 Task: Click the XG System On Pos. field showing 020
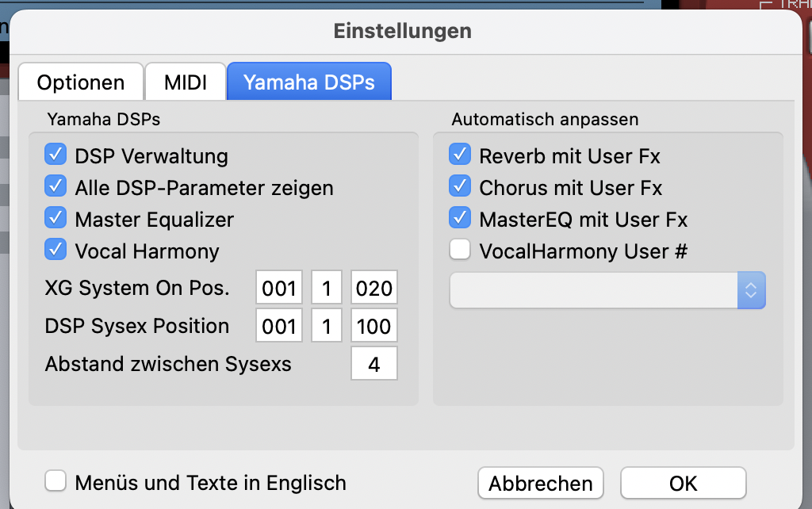point(373,289)
